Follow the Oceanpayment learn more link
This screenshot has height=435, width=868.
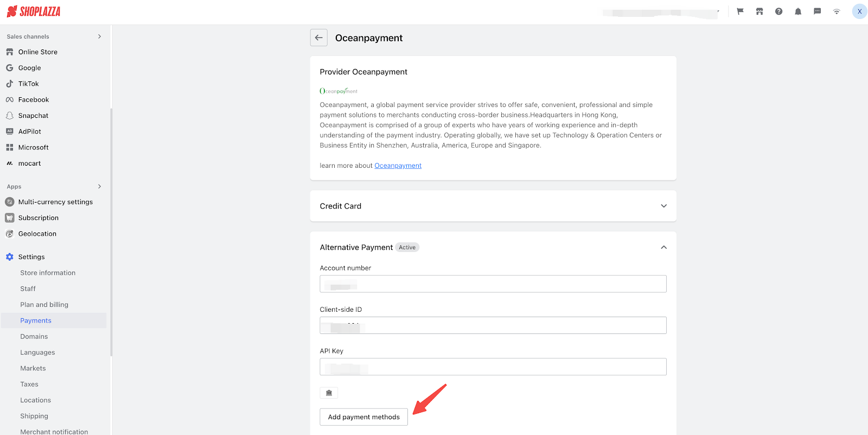coord(398,166)
